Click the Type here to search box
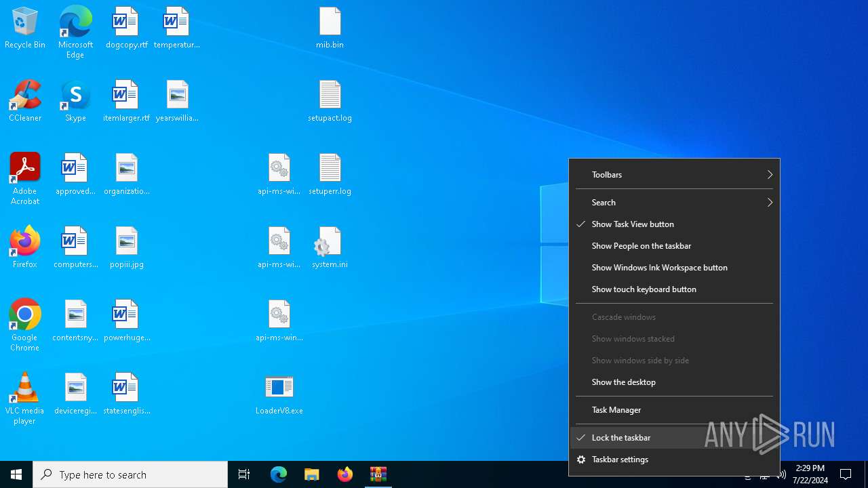The height and width of the screenshot is (488, 868). pos(130,474)
